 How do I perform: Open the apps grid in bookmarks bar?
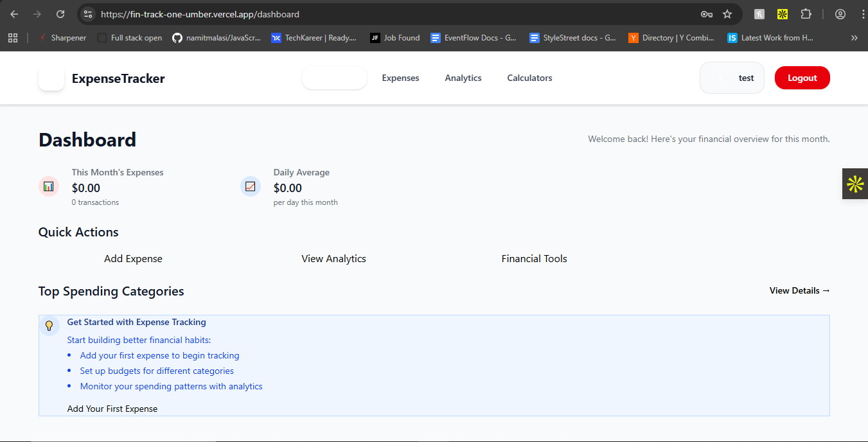13,38
